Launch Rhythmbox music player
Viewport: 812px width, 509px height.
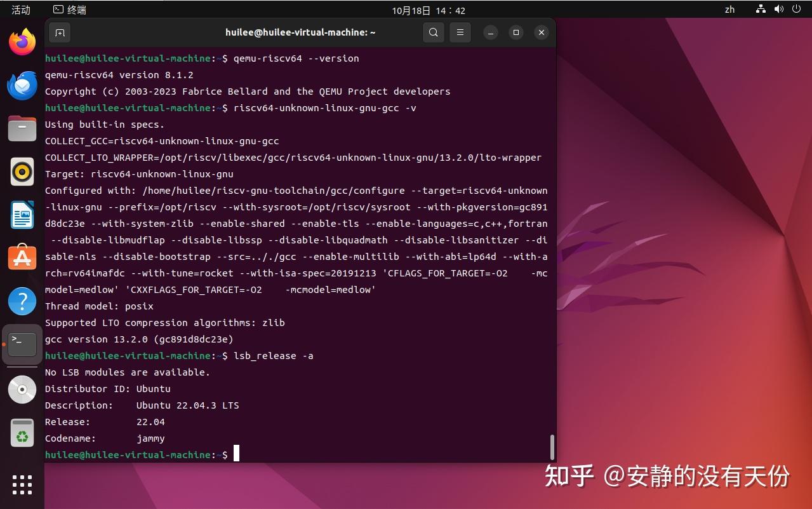22,172
